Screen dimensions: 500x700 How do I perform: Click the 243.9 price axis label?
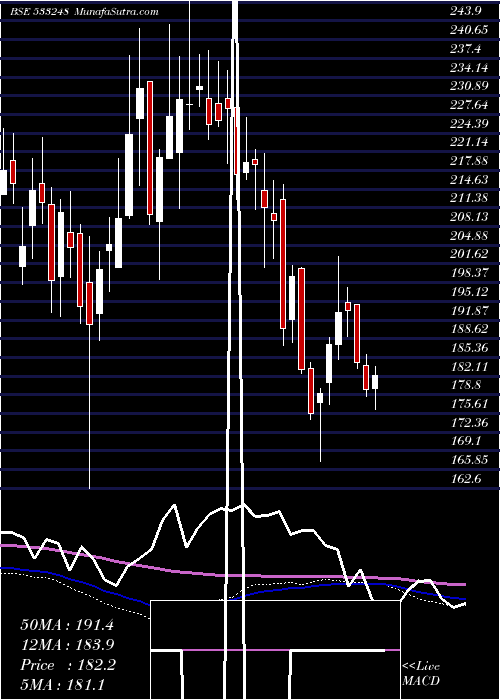click(x=466, y=12)
